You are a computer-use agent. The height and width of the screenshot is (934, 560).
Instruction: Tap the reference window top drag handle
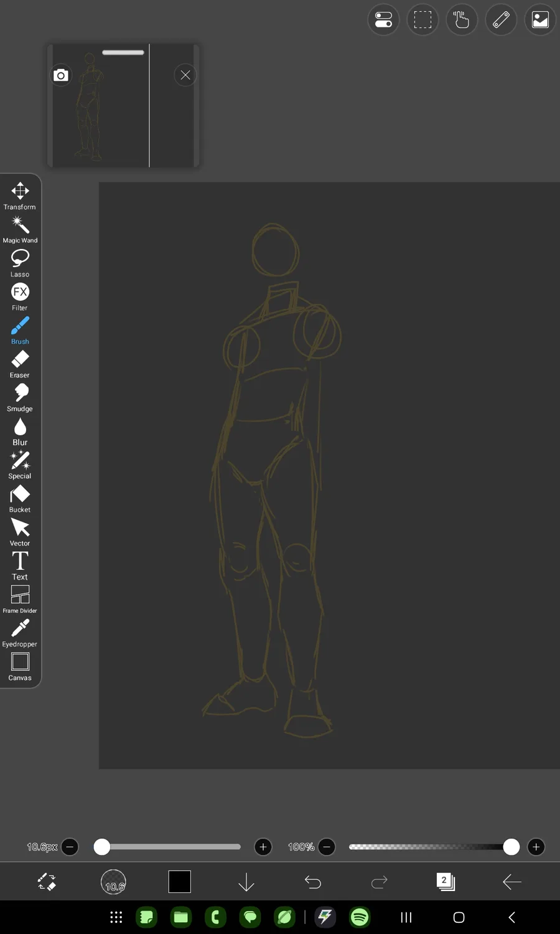click(123, 53)
